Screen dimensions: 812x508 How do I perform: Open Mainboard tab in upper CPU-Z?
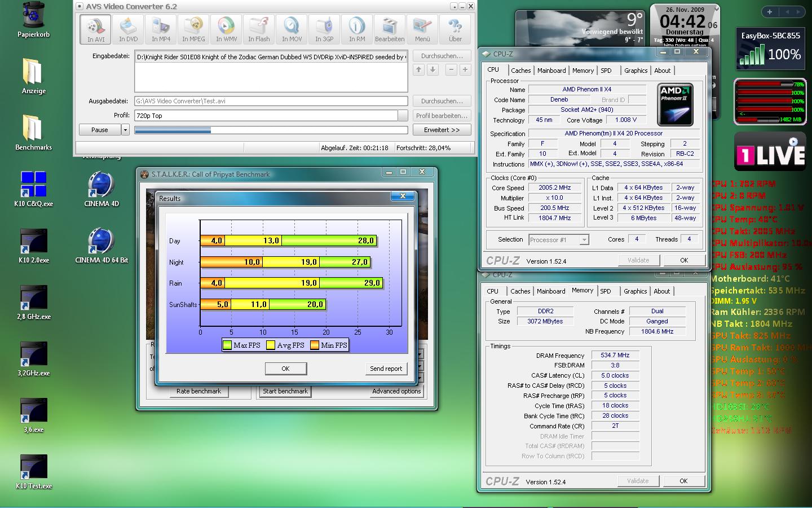click(551, 71)
